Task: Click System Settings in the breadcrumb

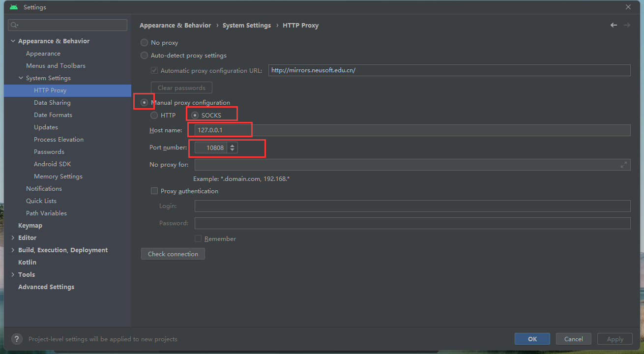Action: (247, 25)
